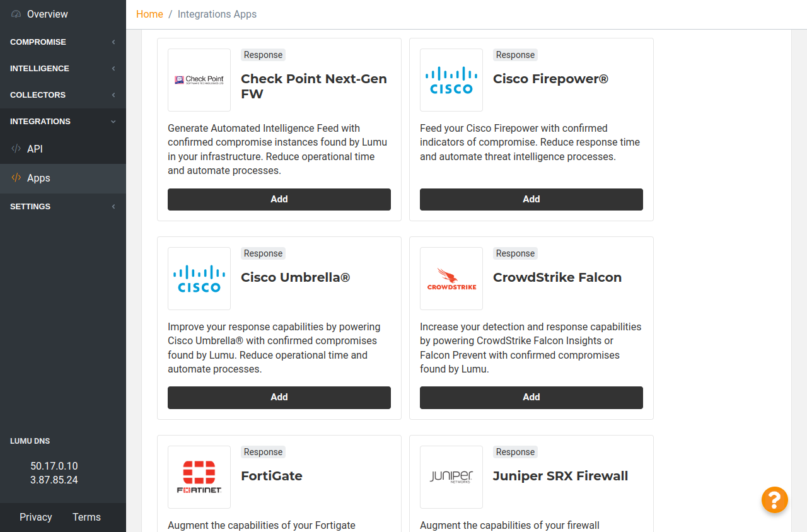Add the Check Point Next-Gen FW integration

pyautogui.click(x=279, y=199)
